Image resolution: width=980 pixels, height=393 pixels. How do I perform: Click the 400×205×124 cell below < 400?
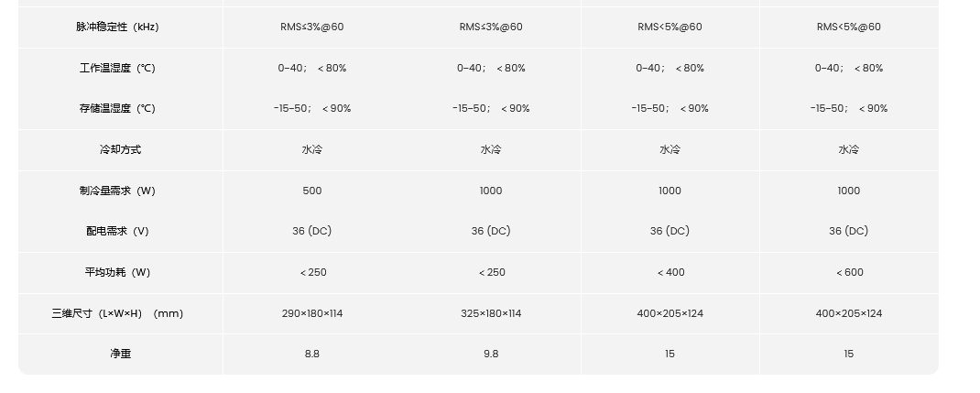tap(670, 313)
